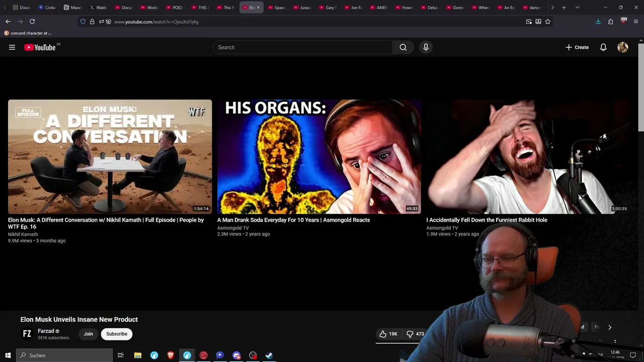Open the Windows Start button

pyautogui.click(x=8, y=355)
